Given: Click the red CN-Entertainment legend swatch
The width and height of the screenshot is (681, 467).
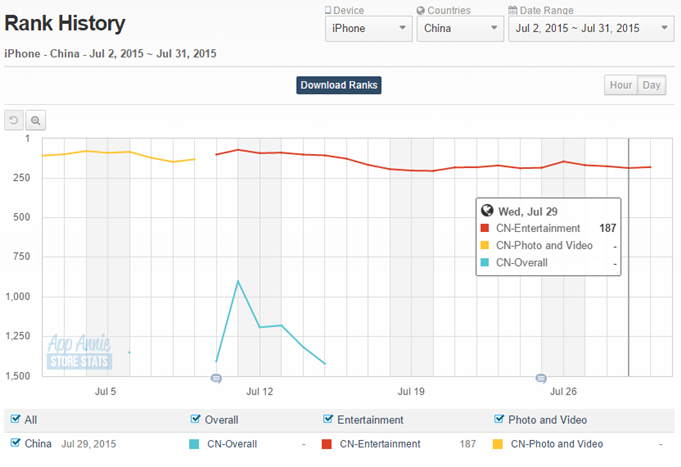Looking at the screenshot, I should 326,444.
